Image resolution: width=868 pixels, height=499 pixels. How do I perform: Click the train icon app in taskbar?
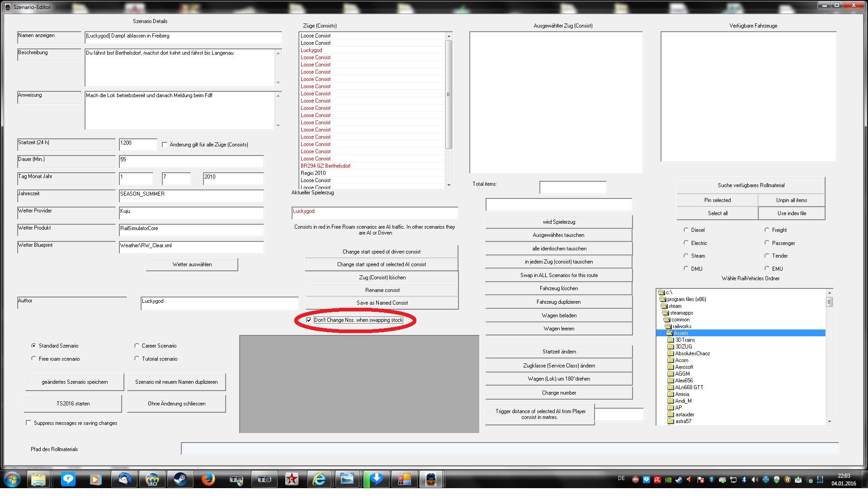pyautogui.click(x=431, y=479)
